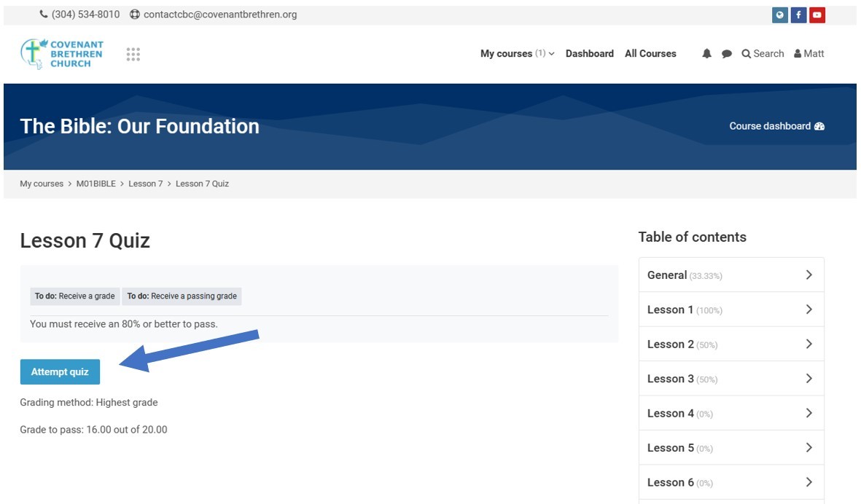
Task: Open the notifications bell icon
Action: (706, 53)
